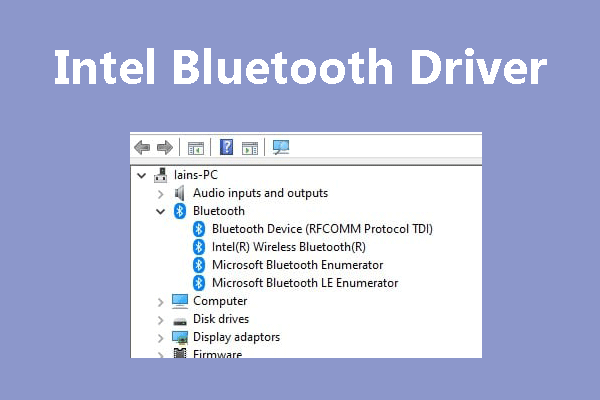
Task: Select Microsoft Bluetooth LE Enumerator
Action: tap(305, 283)
